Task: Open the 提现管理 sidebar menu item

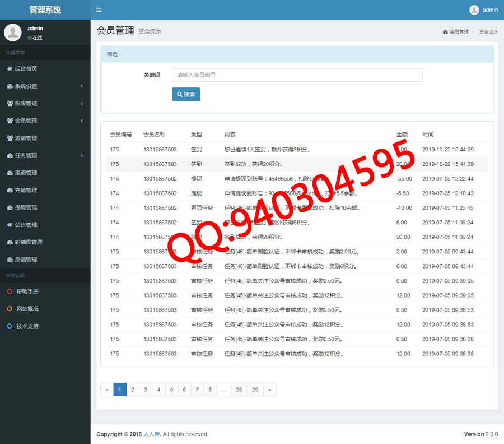Action: click(26, 207)
